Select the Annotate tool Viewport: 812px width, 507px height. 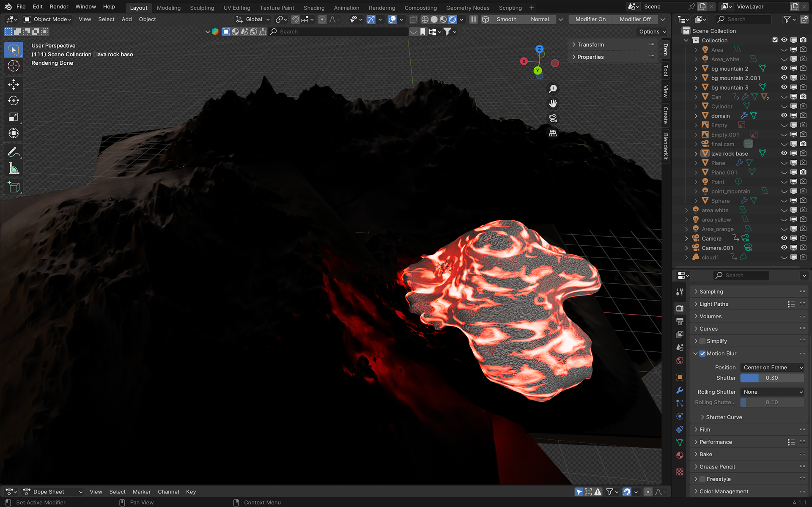pyautogui.click(x=14, y=152)
